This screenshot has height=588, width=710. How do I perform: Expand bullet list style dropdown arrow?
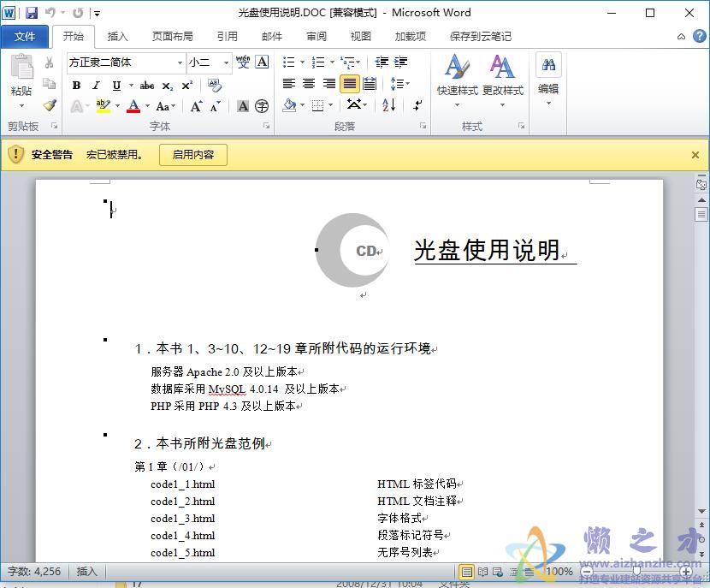tap(303, 62)
